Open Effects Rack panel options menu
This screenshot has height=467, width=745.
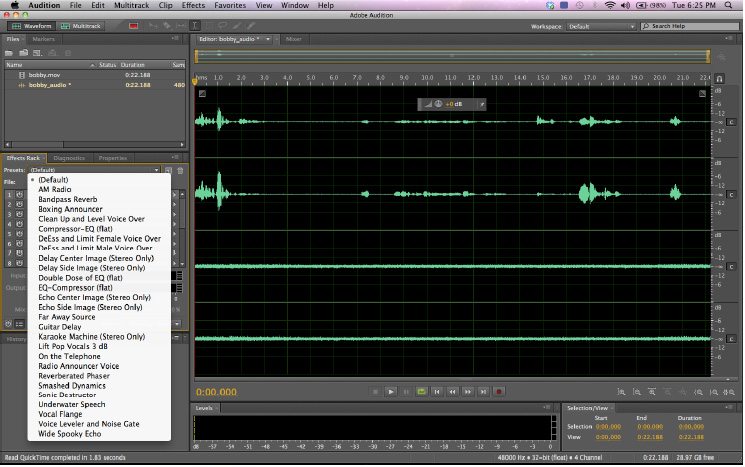click(x=175, y=157)
